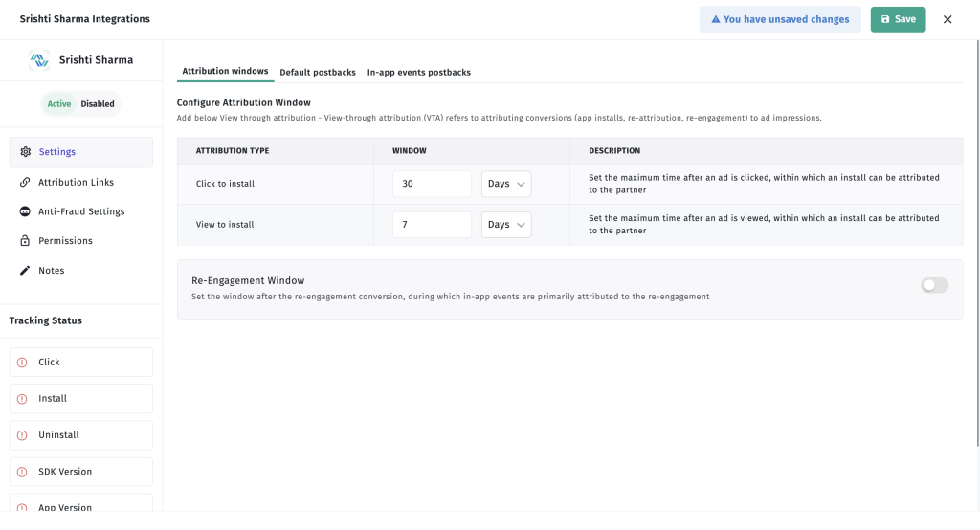Click the warning icon next to Install status
Screen dimensions: 980x530
tap(23, 399)
